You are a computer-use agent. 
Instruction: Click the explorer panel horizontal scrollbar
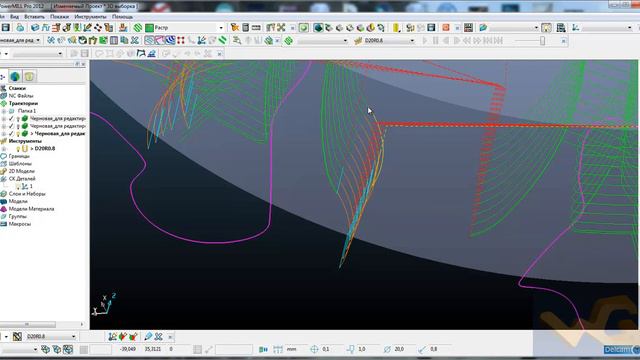coord(27,324)
